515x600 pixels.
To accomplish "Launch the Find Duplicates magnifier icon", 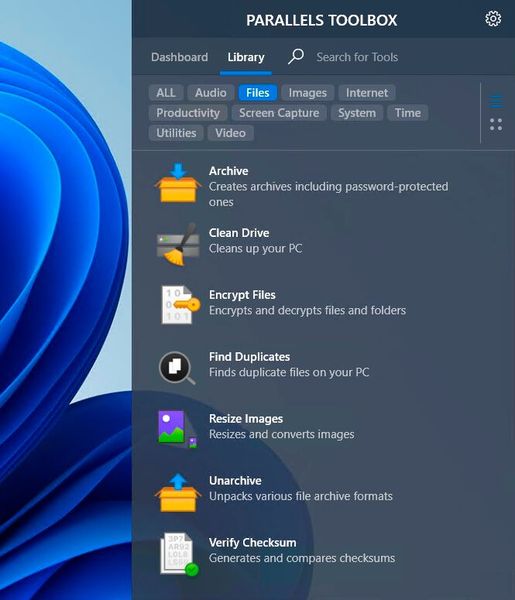I will click(177, 367).
